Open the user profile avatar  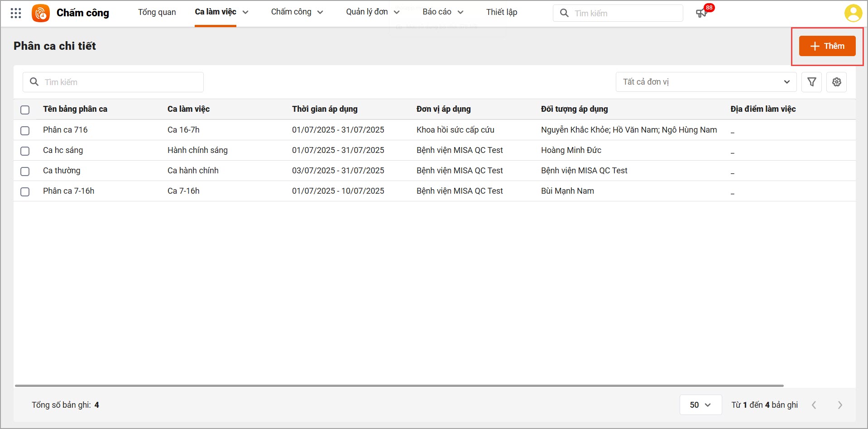click(853, 13)
